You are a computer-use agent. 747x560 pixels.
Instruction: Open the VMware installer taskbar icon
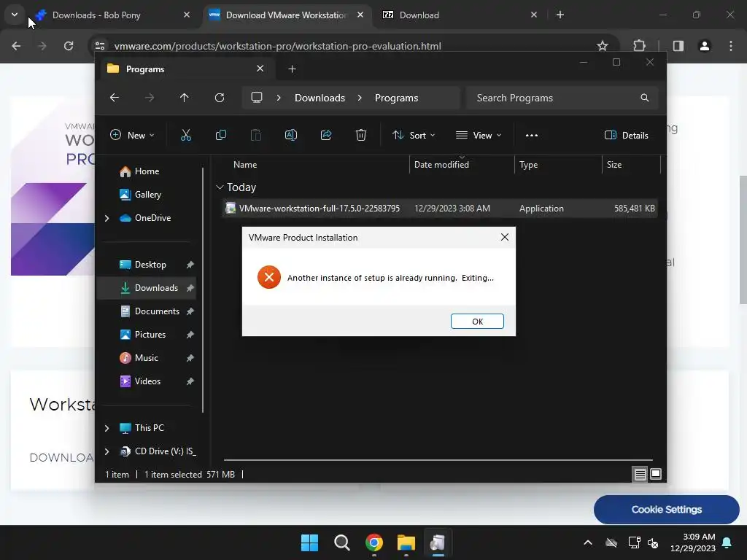coord(438,542)
